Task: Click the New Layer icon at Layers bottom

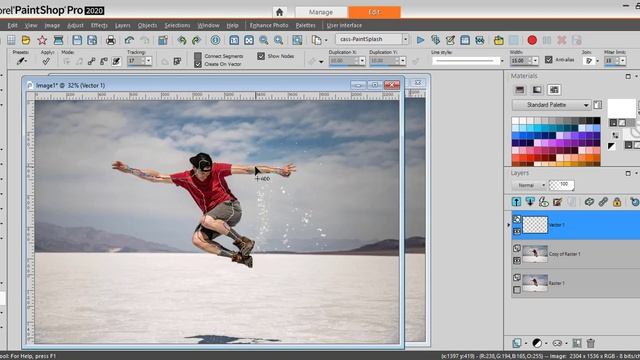Action: point(517,343)
